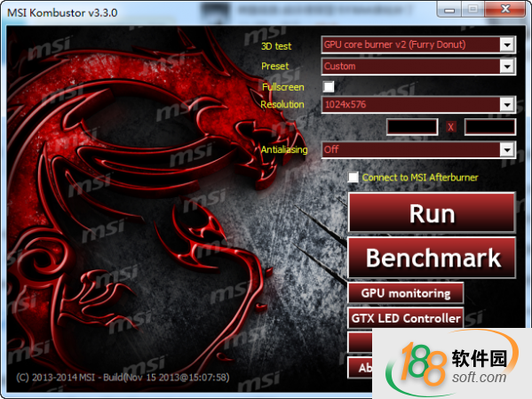Click the partially hidden About button

click(361, 367)
